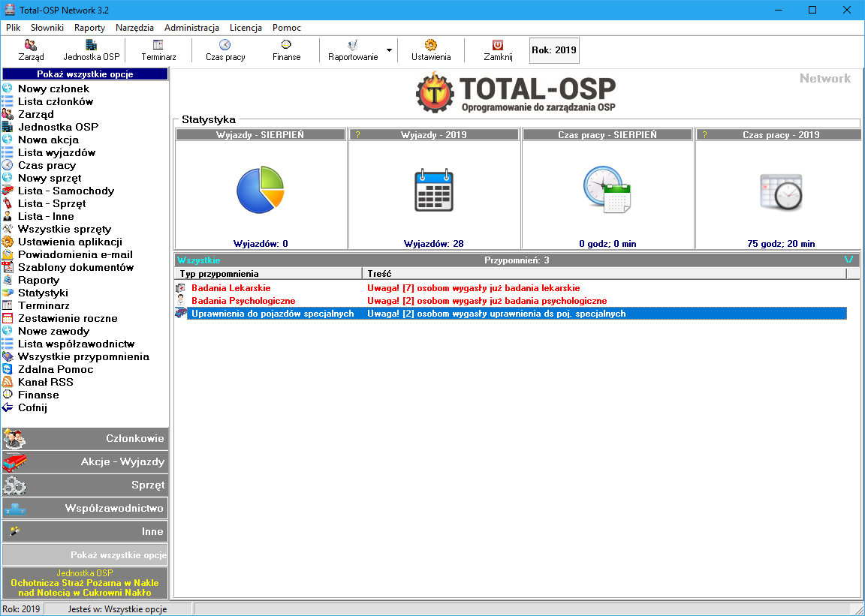Screen dimensions: 865x616
Task: Select Badania Psychologiczne reminder row
Action: (511, 301)
